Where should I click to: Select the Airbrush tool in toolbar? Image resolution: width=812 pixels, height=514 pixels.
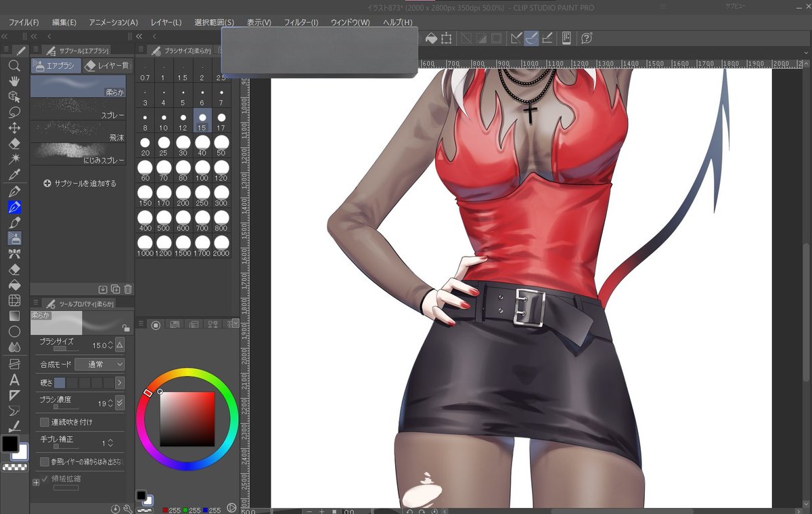click(x=14, y=238)
